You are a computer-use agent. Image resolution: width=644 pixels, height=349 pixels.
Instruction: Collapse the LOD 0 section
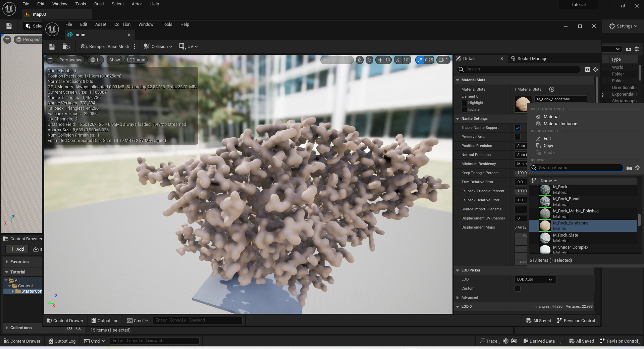pos(458,307)
